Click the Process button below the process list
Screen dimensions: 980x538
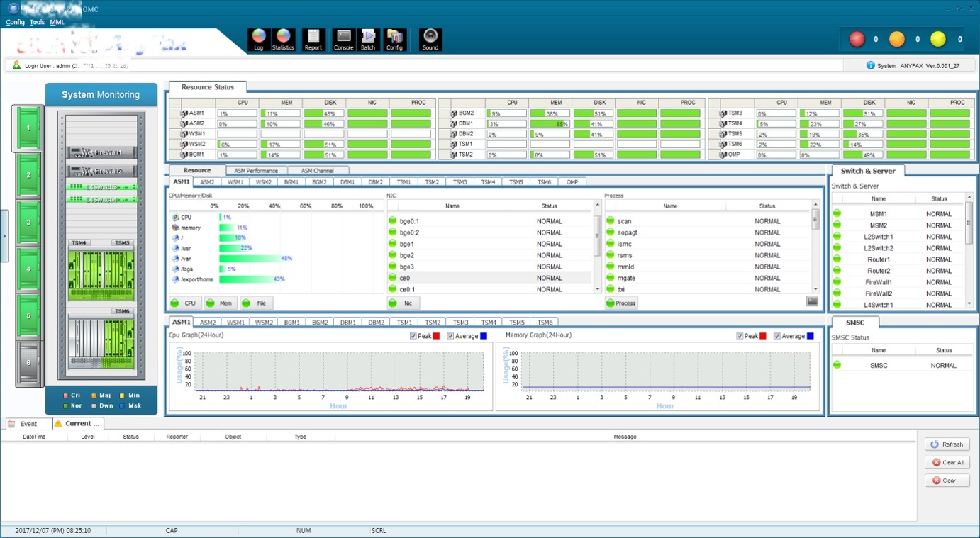[621, 303]
